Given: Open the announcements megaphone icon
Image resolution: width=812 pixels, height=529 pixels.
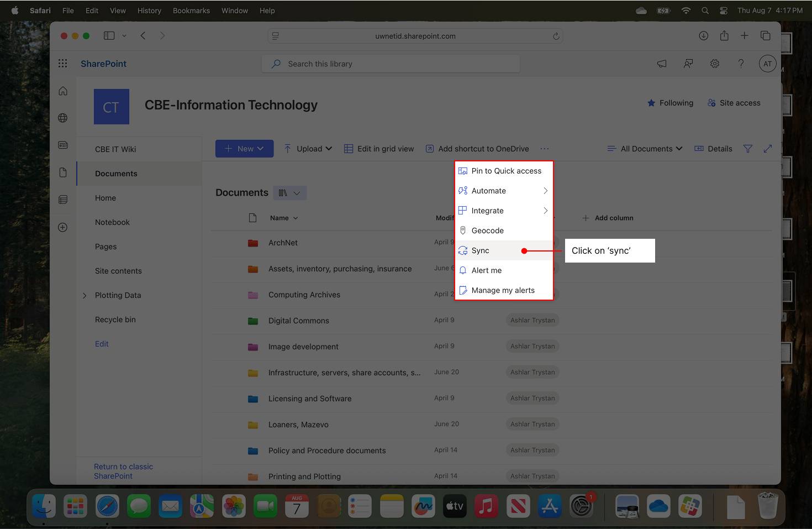Looking at the screenshot, I should point(661,64).
